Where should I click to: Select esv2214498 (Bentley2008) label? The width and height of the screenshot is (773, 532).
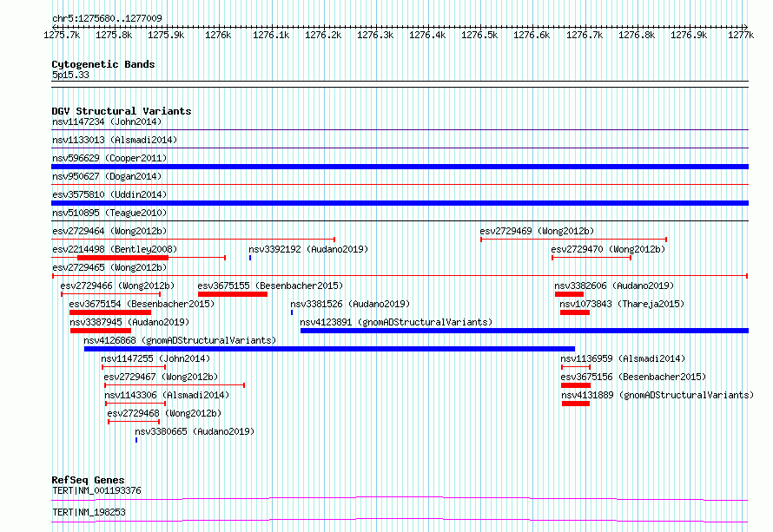coord(115,249)
